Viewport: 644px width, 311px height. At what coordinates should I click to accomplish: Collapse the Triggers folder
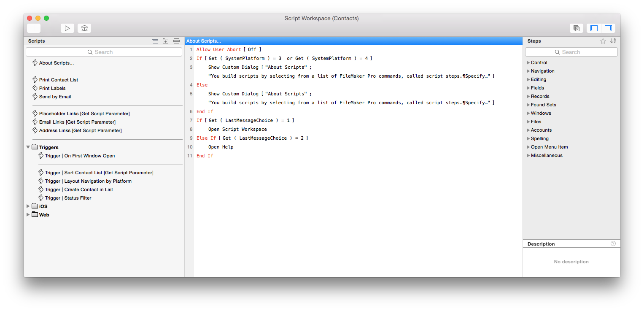(28, 147)
